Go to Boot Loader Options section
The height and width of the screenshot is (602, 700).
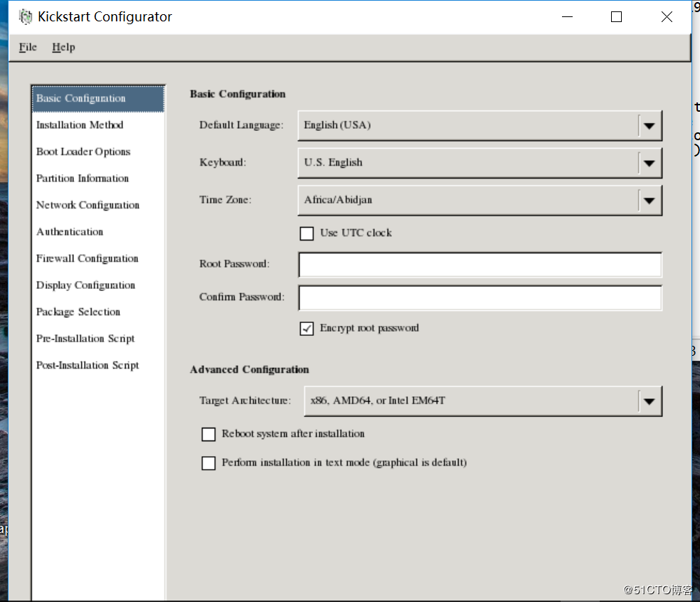(x=83, y=152)
